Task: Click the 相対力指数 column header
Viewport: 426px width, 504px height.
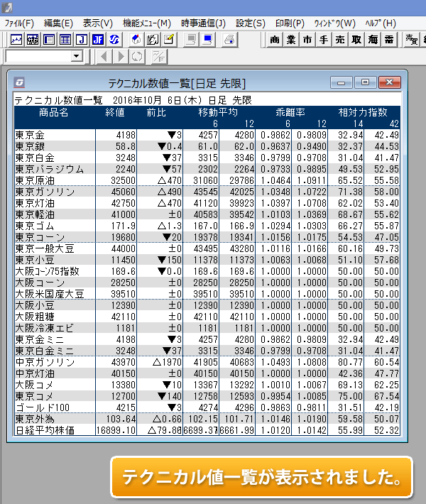Action: pyautogui.click(x=362, y=112)
